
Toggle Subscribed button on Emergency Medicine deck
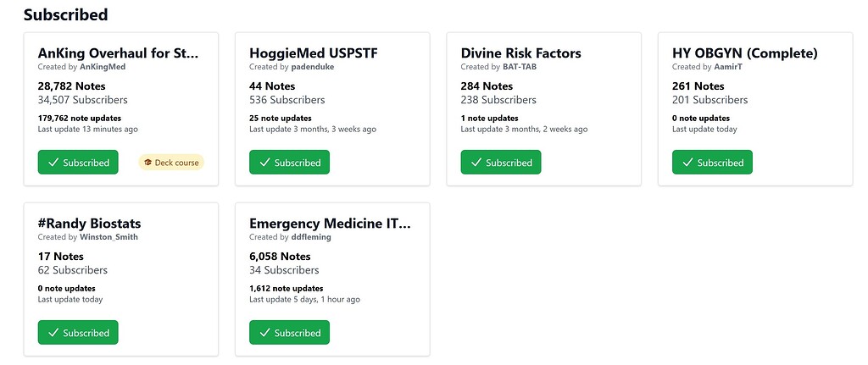coord(290,332)
